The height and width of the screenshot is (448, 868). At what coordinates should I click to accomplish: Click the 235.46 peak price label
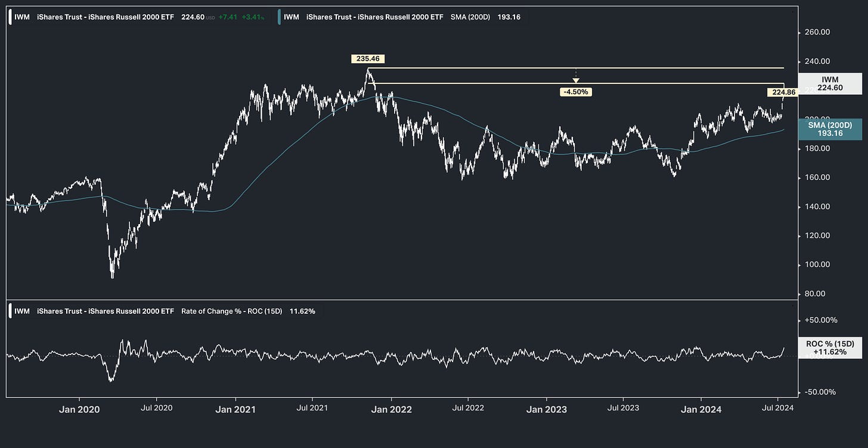point(369,59)
